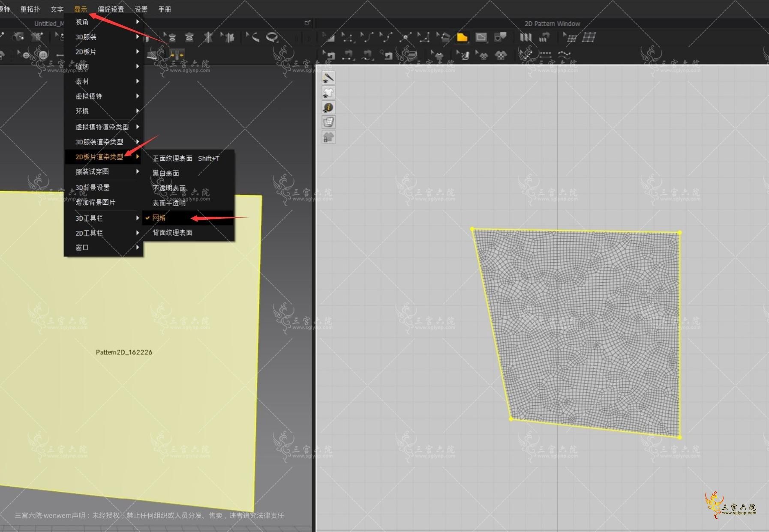Select the Free Topstitch wavy line tool
This screenshot has height=532, width=769.
564,54
